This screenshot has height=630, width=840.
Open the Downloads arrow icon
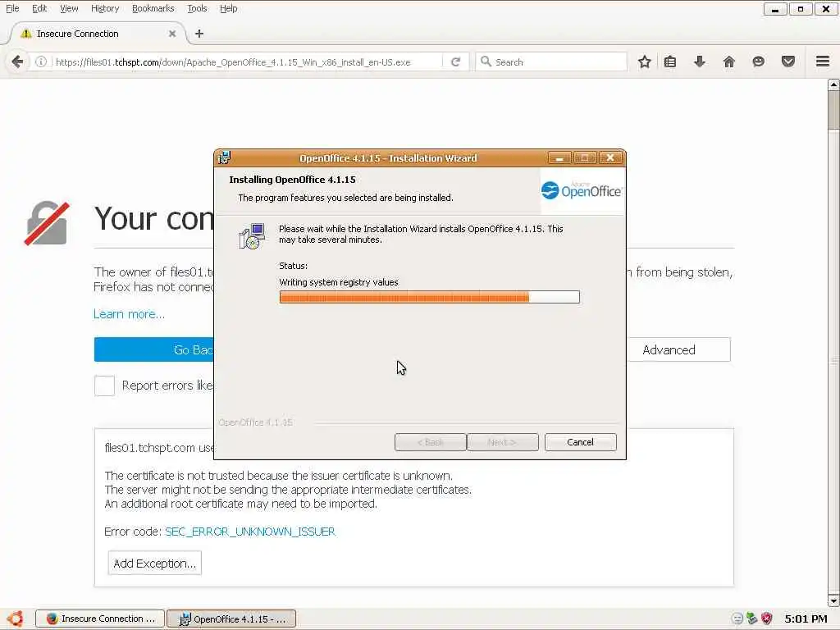point(699,62)
